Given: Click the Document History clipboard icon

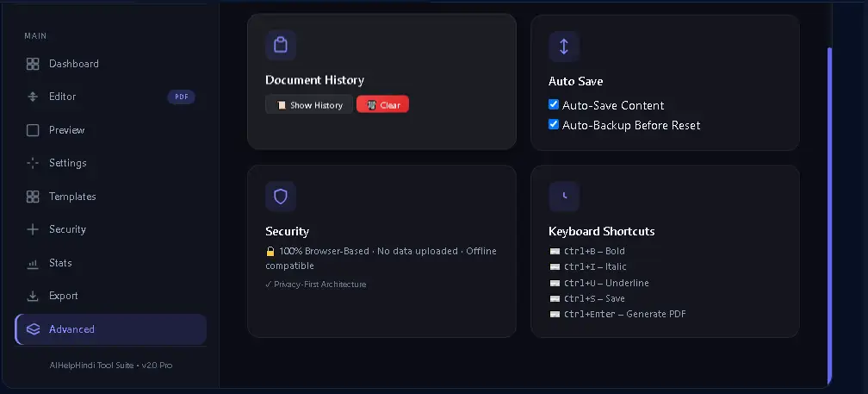Looking at the screenshot, I should point(281,45).
